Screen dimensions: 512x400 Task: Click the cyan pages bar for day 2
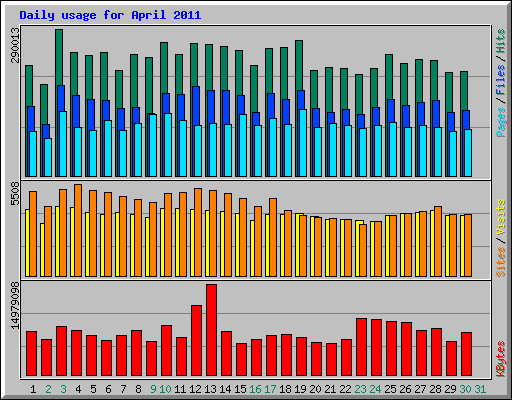48,157
